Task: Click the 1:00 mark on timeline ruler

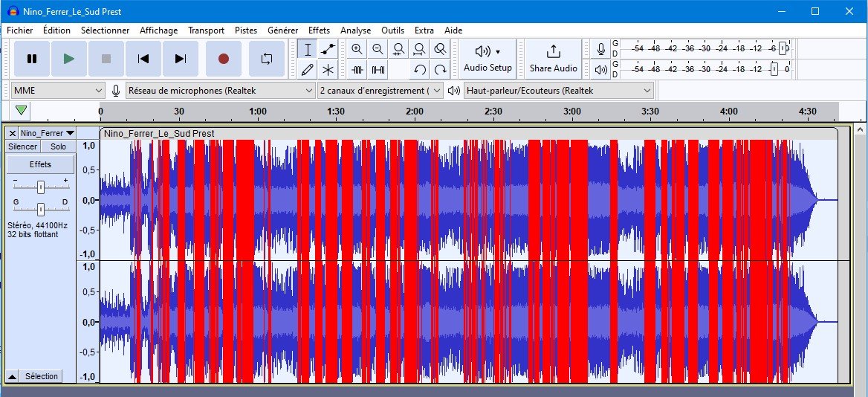Action: [257, 111]
